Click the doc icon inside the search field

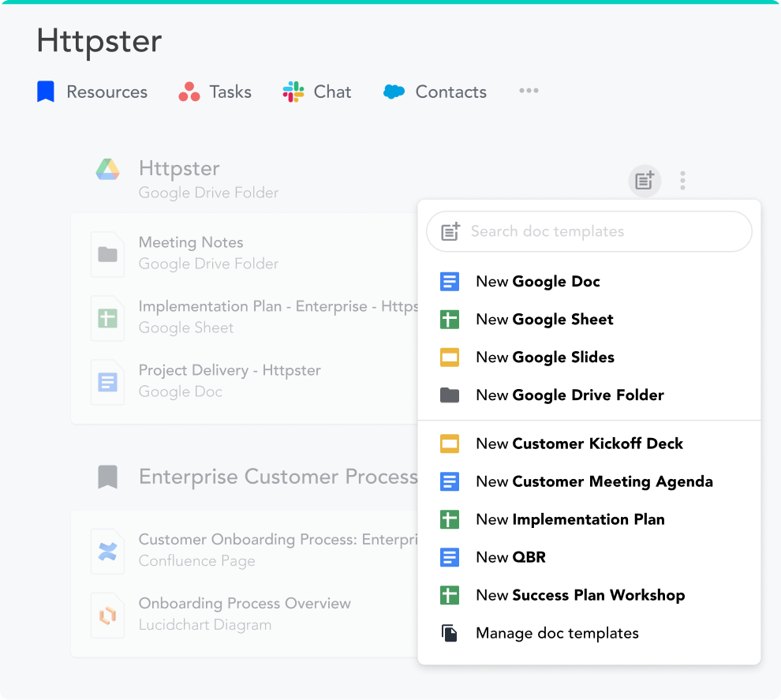[x=450, y=231]
